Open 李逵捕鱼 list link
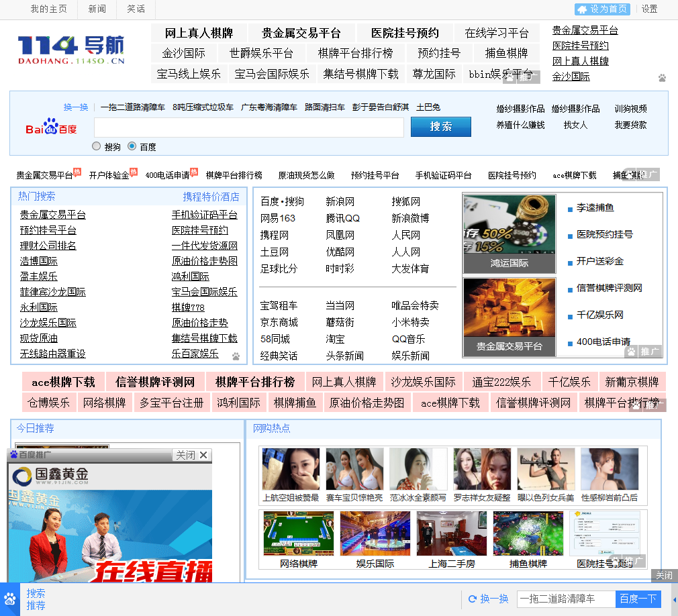Viewport: 678px width, 616px height. click(x=595, y=207)
